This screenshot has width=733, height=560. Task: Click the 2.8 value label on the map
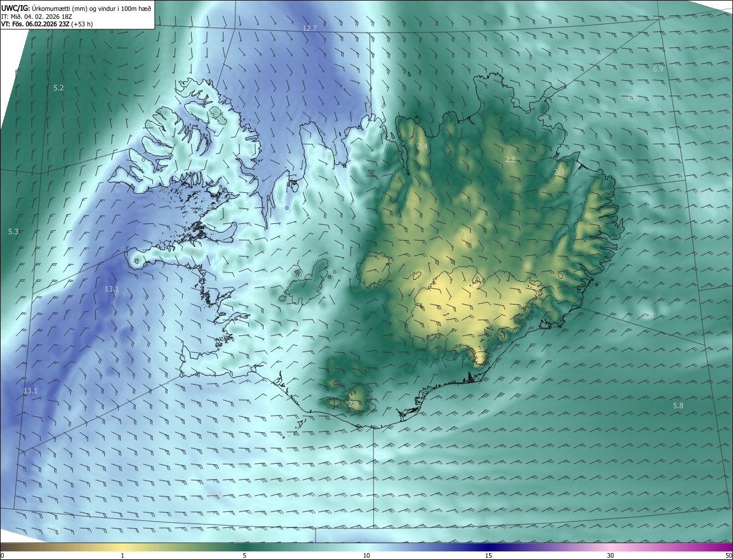pos(510,159)
